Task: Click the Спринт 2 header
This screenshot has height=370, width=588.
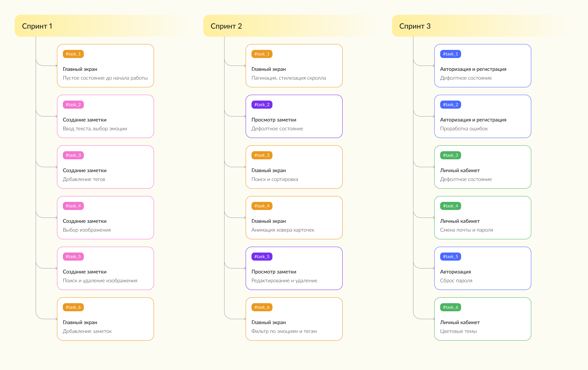Action: (226, 26)
